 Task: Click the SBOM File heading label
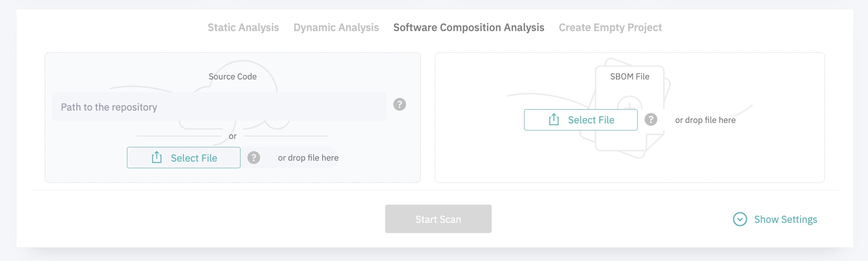point(629,77)
